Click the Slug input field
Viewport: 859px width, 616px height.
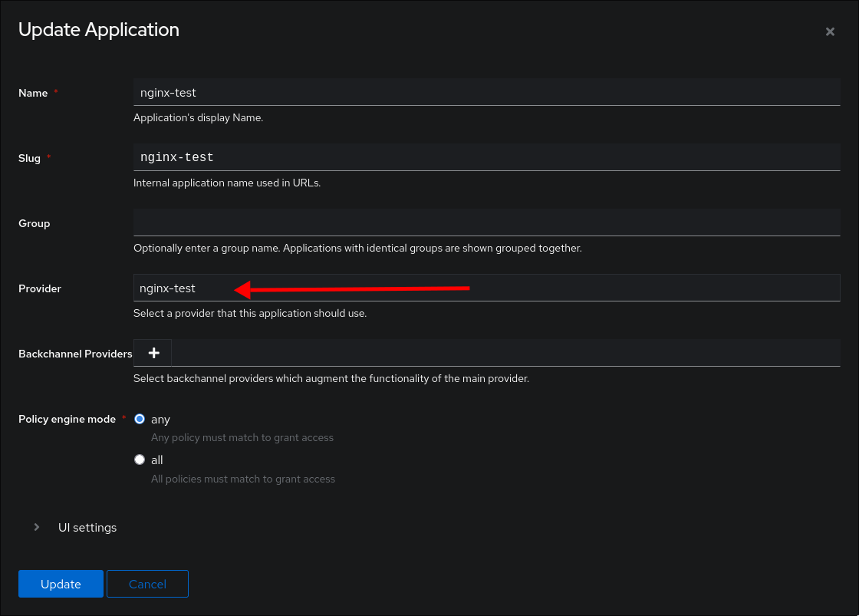[486, 157]
